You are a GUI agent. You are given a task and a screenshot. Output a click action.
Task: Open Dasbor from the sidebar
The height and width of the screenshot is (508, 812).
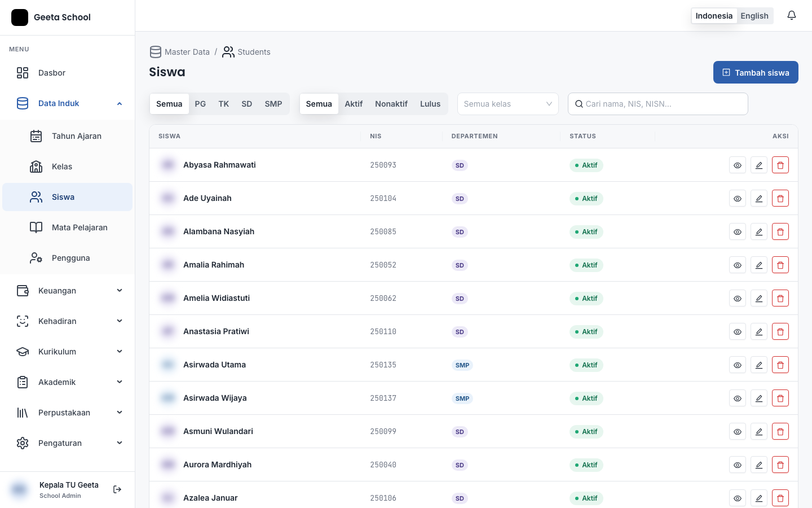pos(68,73)
